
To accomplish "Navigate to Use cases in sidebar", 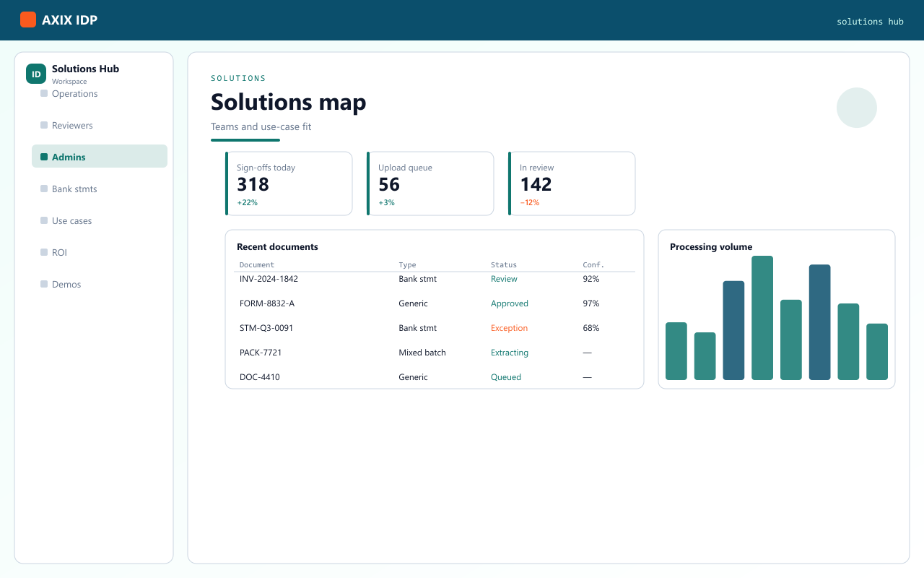I will tap(100, 220).
